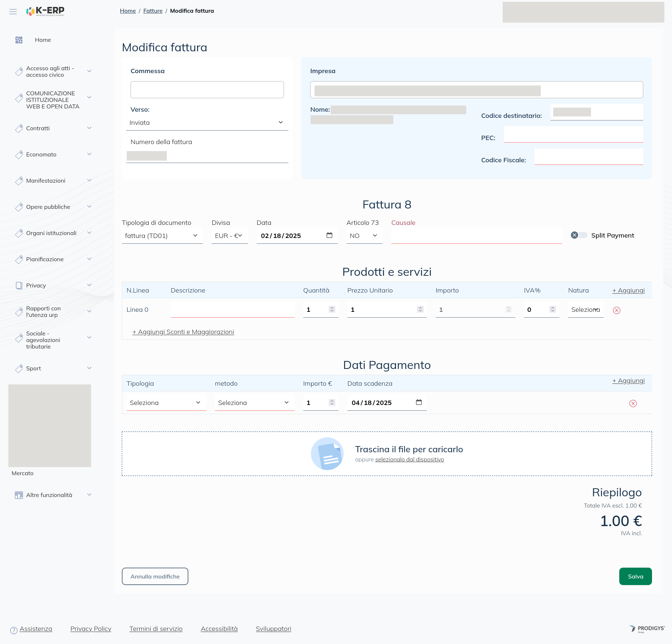The width and height of the screenshot is (672, 644).
Task: Toggle the Split Payment switch
Action: (x=579, y=235)
